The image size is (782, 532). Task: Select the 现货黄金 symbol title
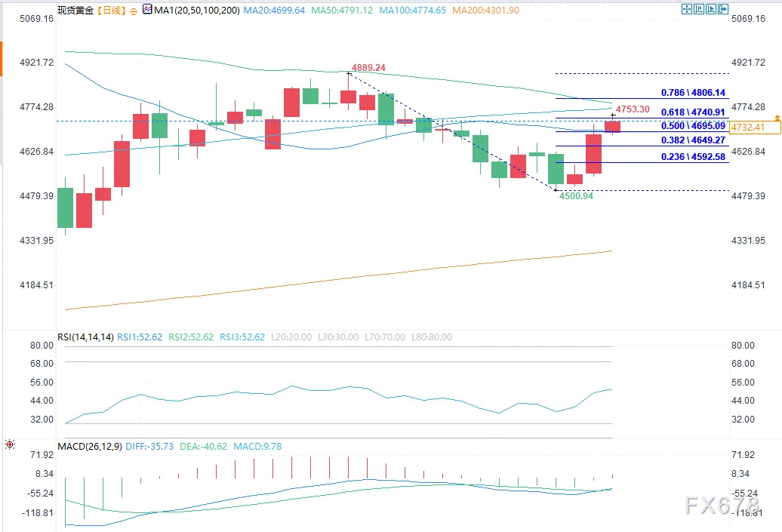(x=75, y=11)
